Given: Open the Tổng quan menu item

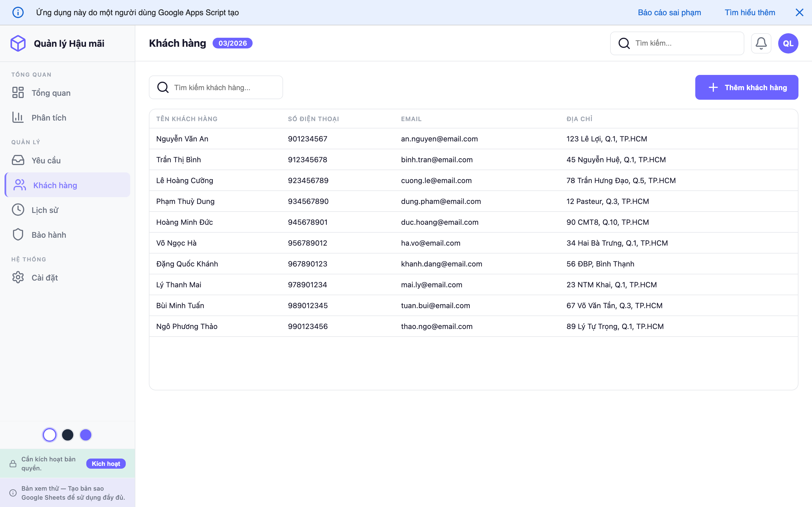Looking at the screenshot, I should pyautogui.click(x=51, y=93).
